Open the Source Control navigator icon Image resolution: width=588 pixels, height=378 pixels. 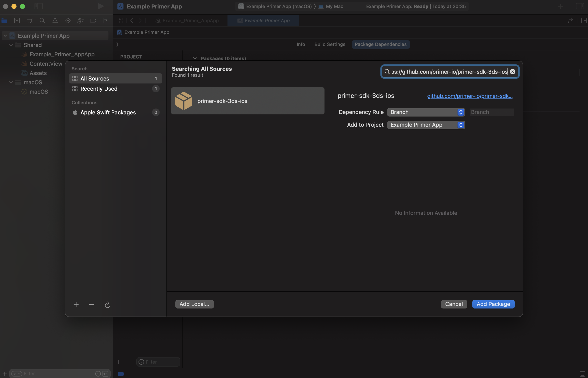tap(17, 21)
